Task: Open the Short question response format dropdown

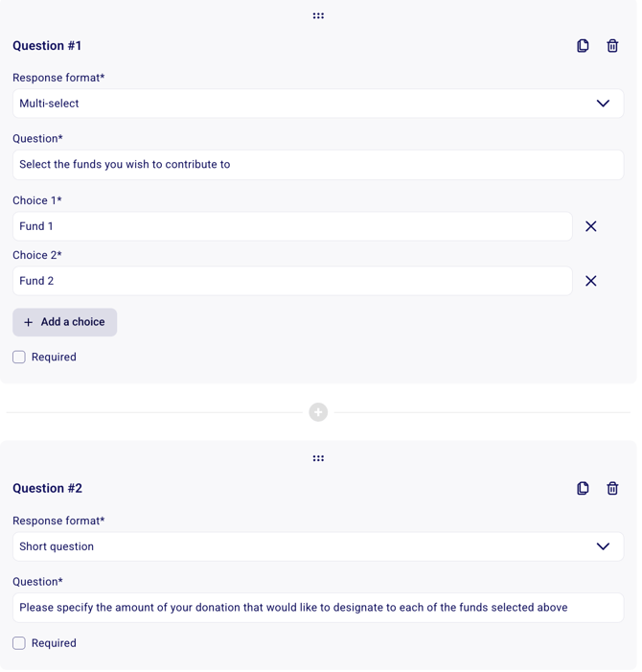Action: [x=287, y=546]
